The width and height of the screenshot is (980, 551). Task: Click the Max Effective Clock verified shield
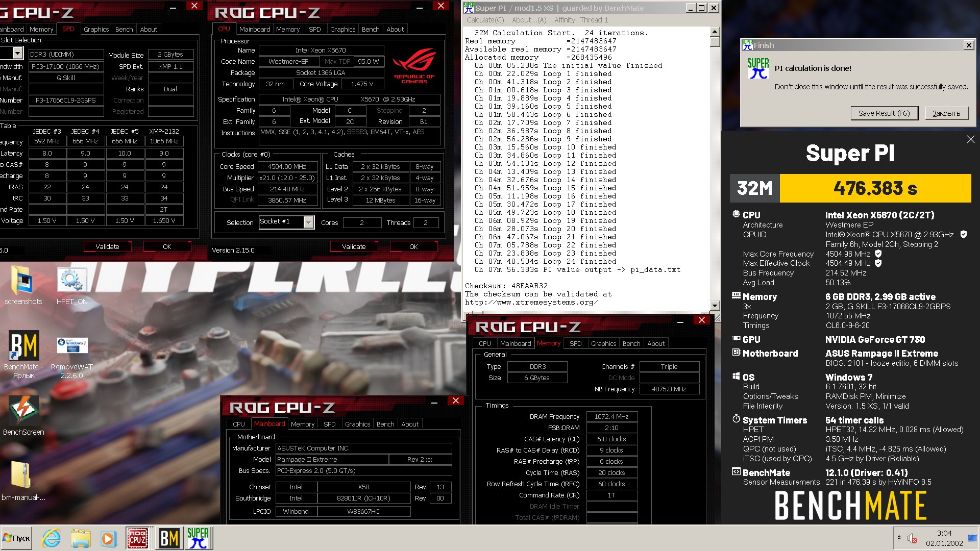[878, 263]
